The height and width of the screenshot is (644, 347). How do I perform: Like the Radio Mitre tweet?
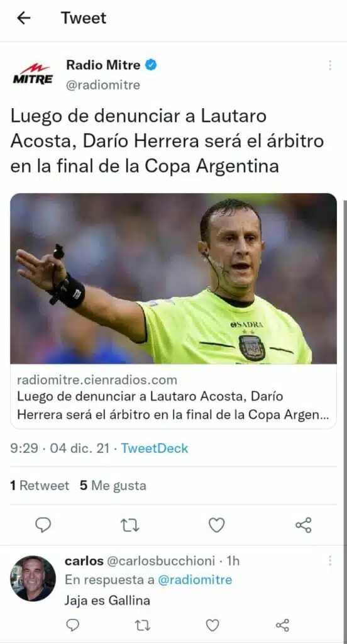click(x=217, y=525)
